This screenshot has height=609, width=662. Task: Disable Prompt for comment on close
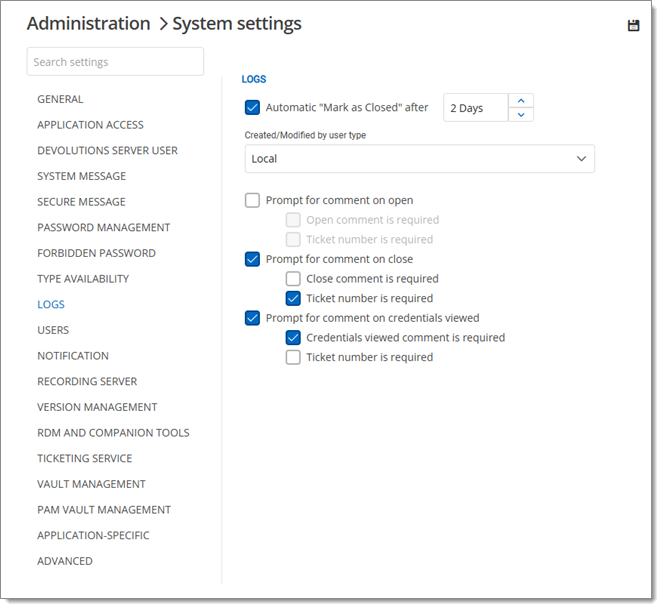pos(252,259)
